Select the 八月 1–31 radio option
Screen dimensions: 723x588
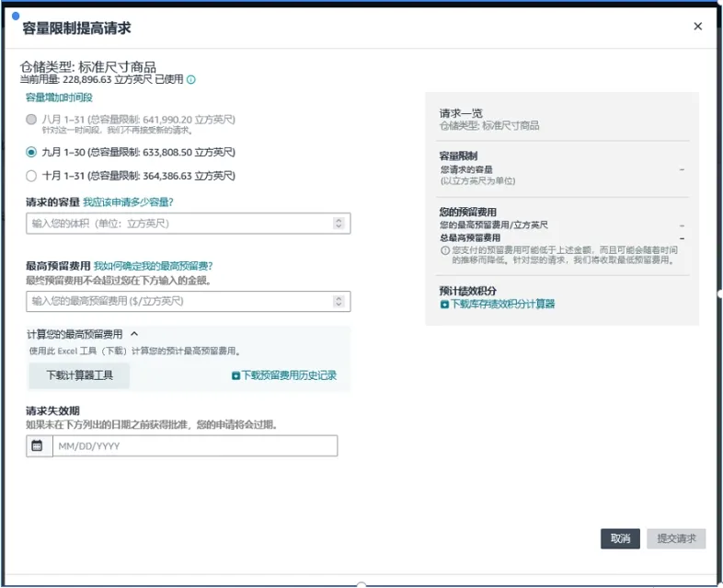point(32,120)
